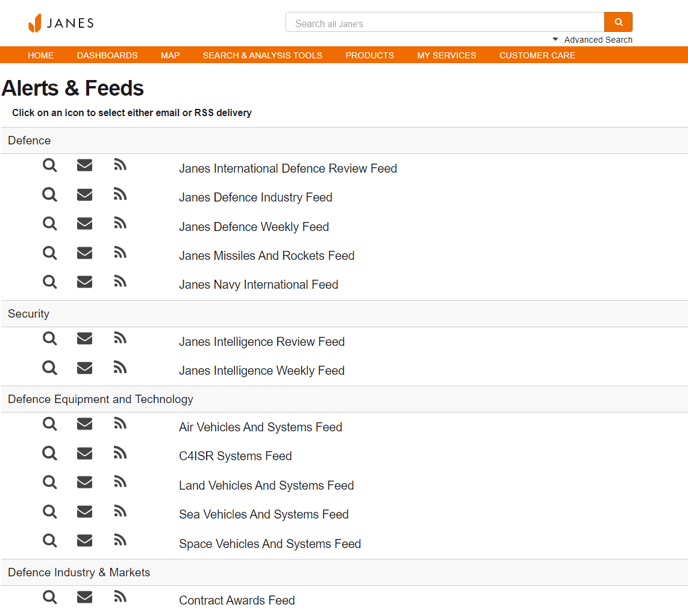This screenshot has height=616, width=688.
Task: Select email icon for Janes Intelligence Weekly Feed
Action: point(85,368)
